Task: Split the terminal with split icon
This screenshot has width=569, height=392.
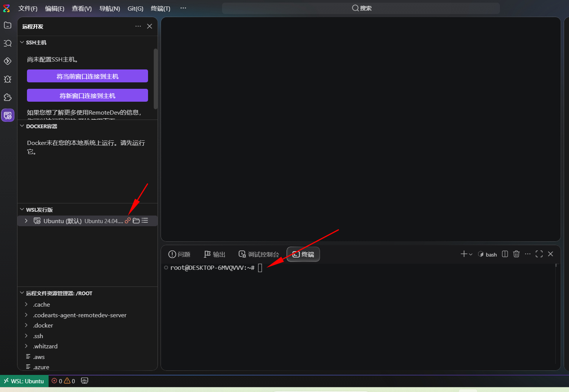Action: coord(505,254)
